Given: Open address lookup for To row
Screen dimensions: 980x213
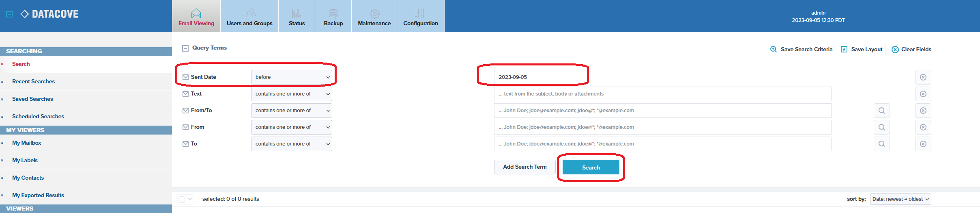Looking at the screenshot, I should click(x=881, y=144).
